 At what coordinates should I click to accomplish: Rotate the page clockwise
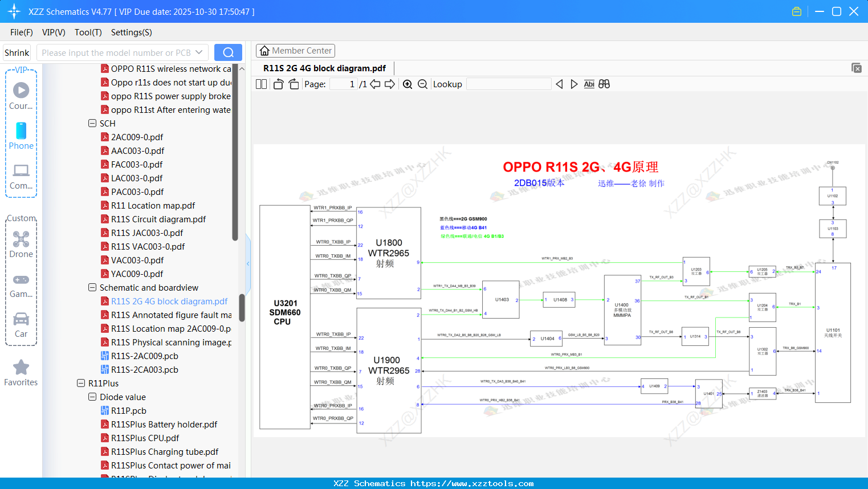click(x=294, y=84)
